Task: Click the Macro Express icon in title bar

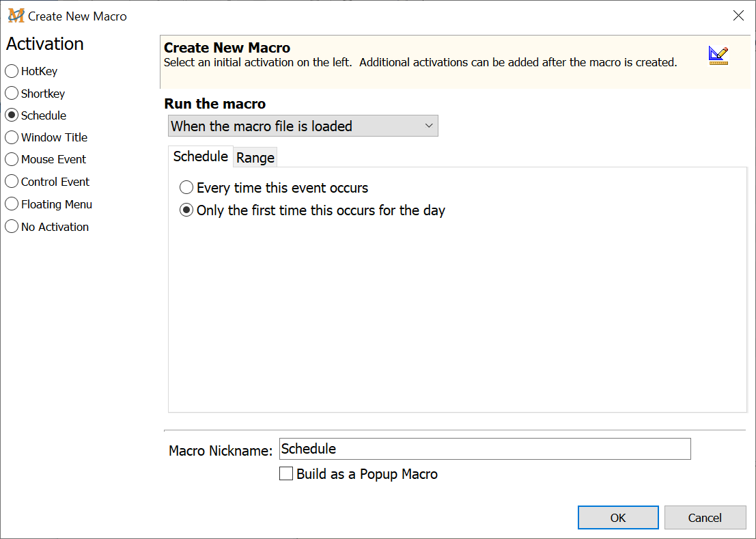Action: coord(16,16)
